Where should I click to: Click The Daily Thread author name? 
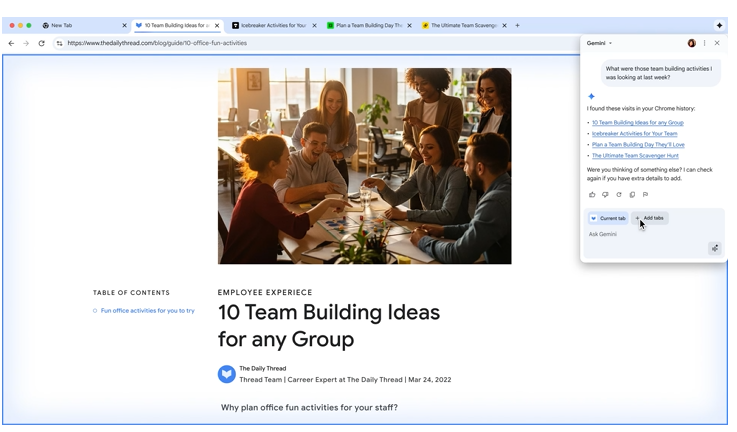[x=262, y=369]
